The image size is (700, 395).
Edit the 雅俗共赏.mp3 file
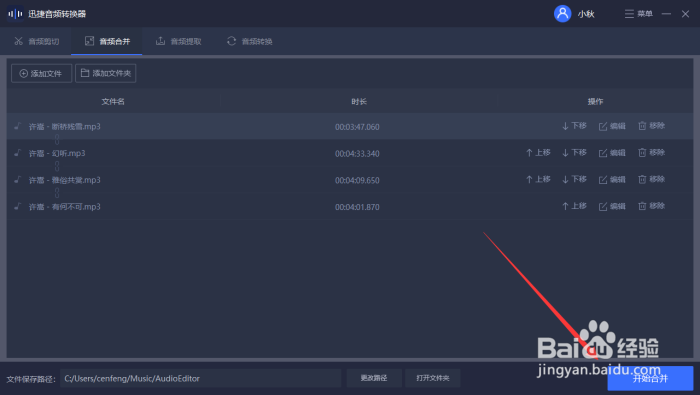click(x=612, y=180)
